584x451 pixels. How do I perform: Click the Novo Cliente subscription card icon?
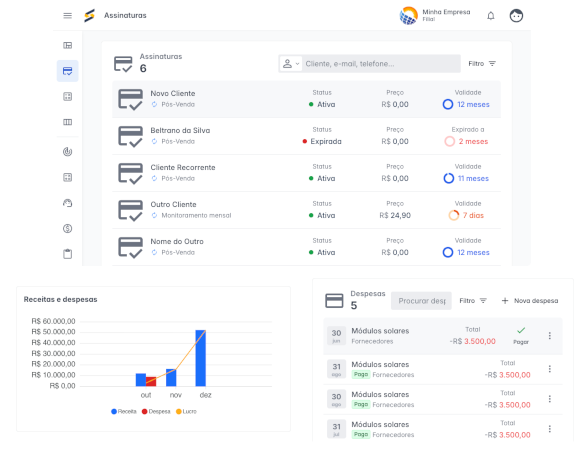(x=130, y=99)
